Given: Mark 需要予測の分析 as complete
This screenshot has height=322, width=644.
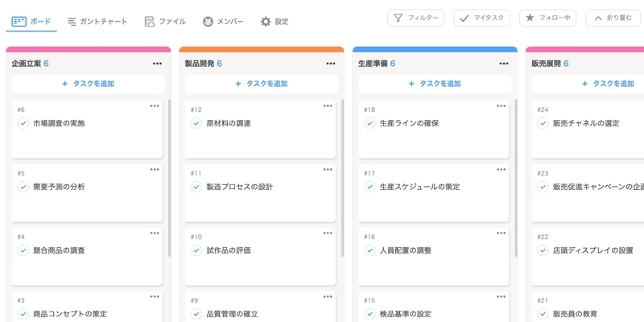Looking at the screenshot, I should (x=23, y=187).
